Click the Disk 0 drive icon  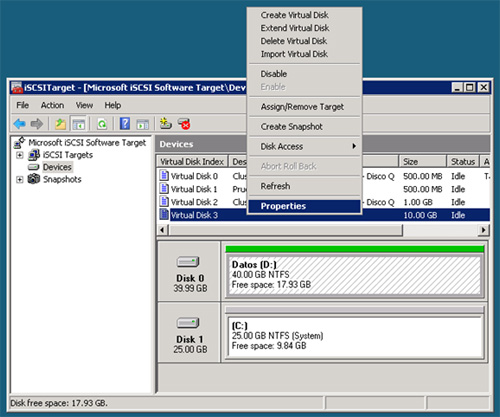188,262
